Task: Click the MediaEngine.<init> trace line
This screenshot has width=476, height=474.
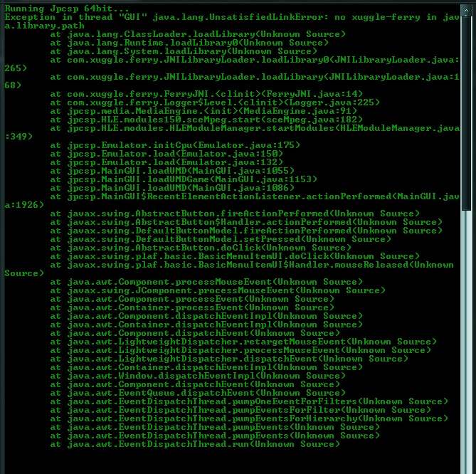Action: tap(203, 111)
